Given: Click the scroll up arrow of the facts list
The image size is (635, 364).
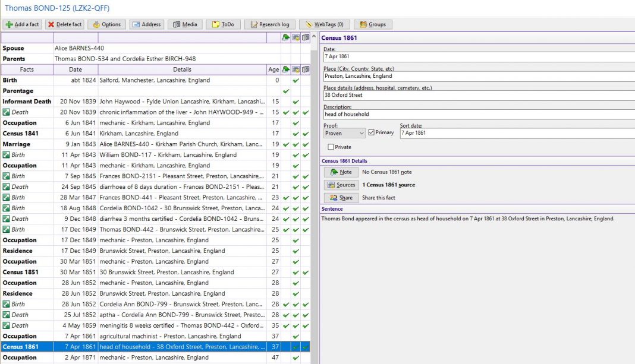Looking at the screenshot, I should click(314, 37).
